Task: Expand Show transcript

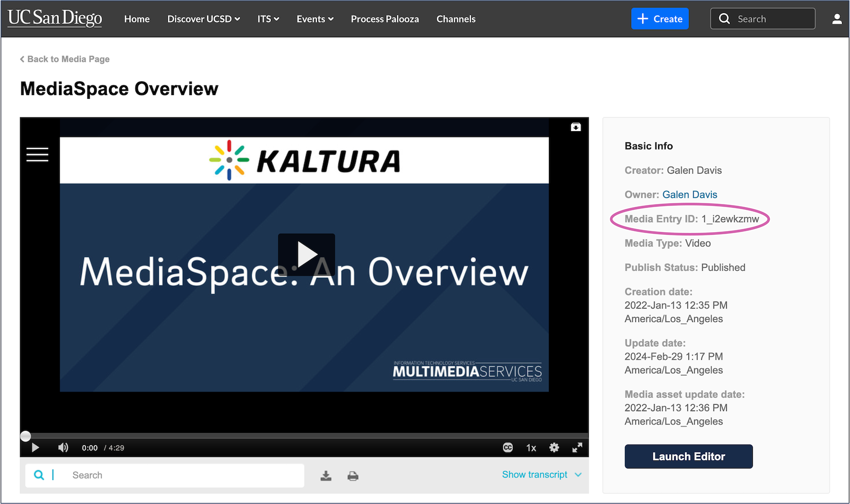Action: [x=541, y=474]
